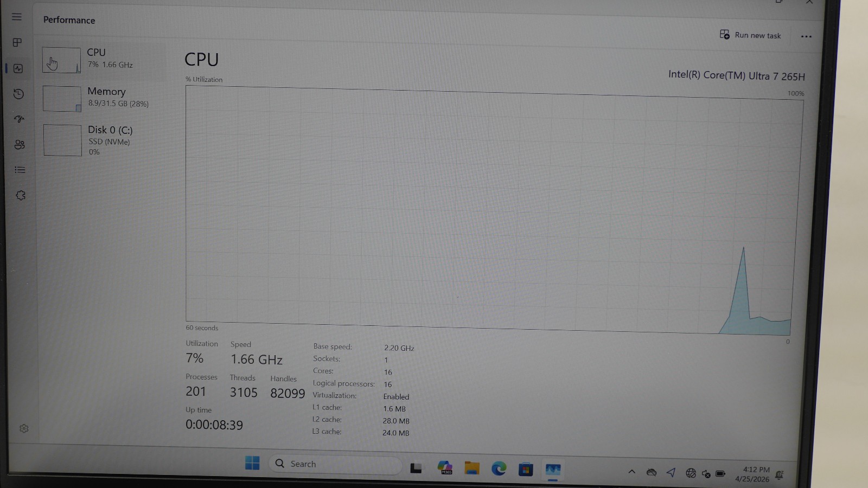Open File Explorer from the taskbar
This screenshot has height=488, width=868.
472,468
